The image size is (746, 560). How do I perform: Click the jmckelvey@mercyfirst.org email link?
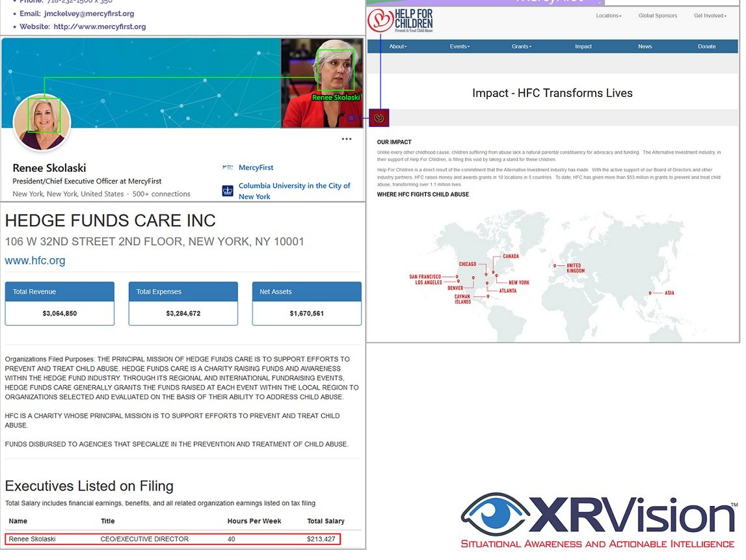(89, 14)
